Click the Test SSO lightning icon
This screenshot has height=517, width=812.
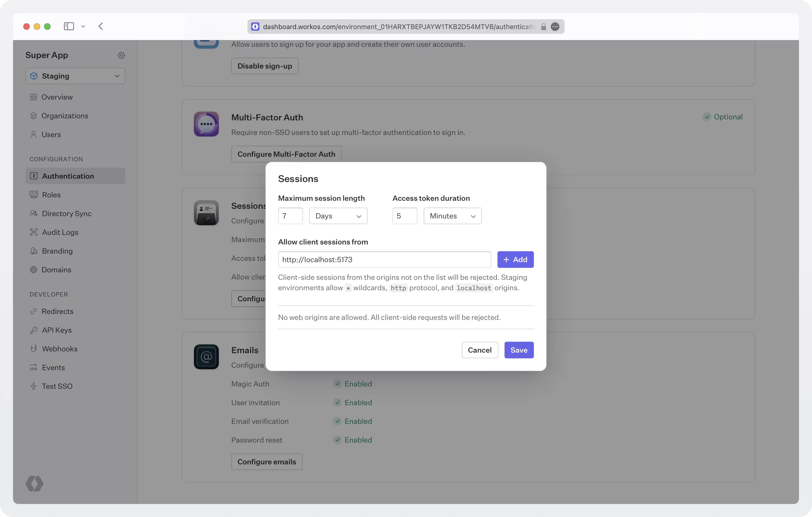[33, 386]
